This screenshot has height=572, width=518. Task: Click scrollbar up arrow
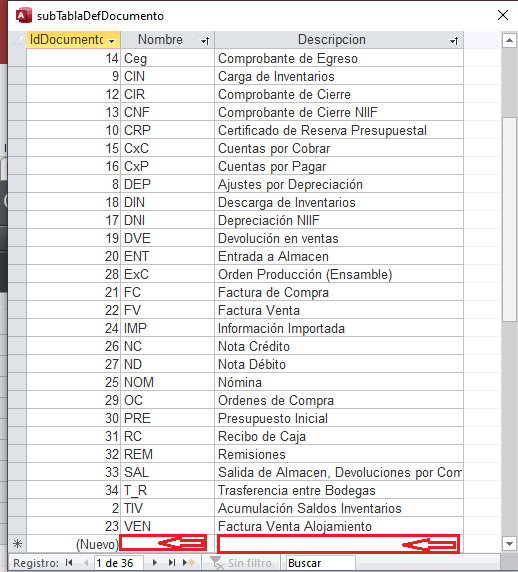pyautogui.click(x=509, y=40)
